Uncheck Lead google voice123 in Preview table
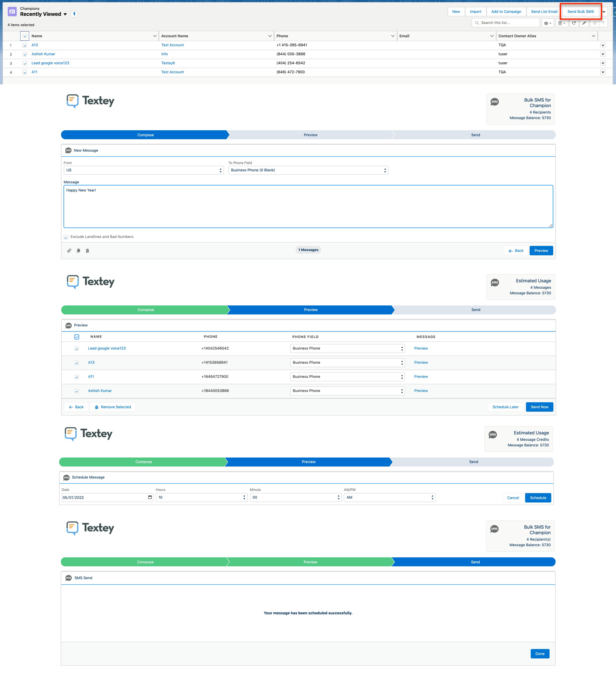 (77, 348)
